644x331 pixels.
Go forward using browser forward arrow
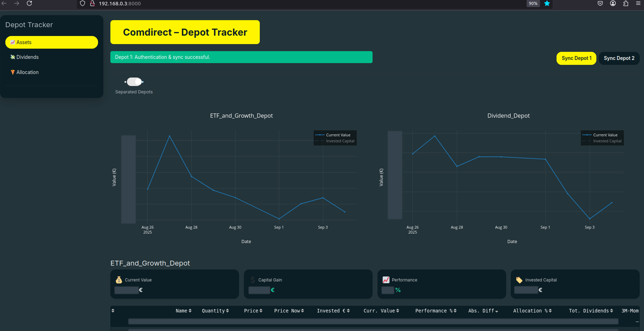click(17, 3)
